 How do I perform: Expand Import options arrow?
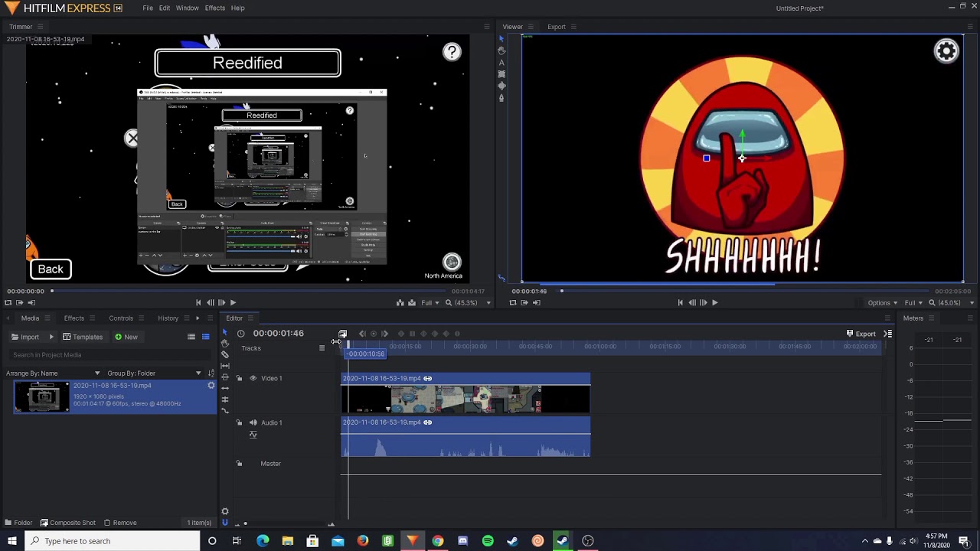[51, 337]
